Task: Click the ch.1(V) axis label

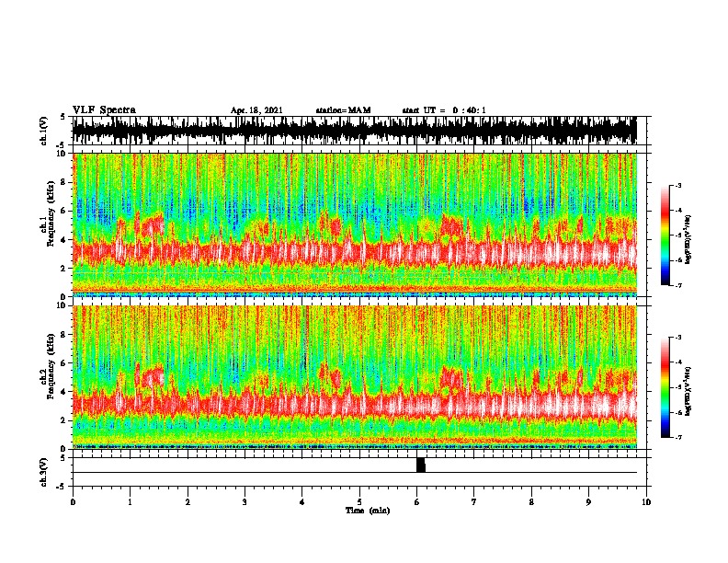Action: pos(44,131)
